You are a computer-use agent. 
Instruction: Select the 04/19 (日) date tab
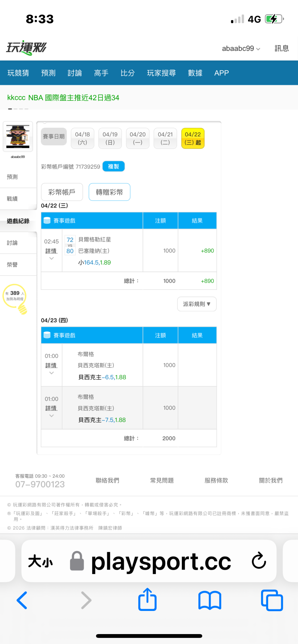(x=110, y=138)
